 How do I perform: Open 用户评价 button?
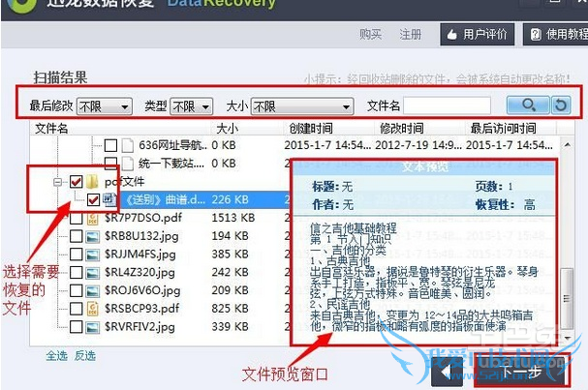pos(477,35)
